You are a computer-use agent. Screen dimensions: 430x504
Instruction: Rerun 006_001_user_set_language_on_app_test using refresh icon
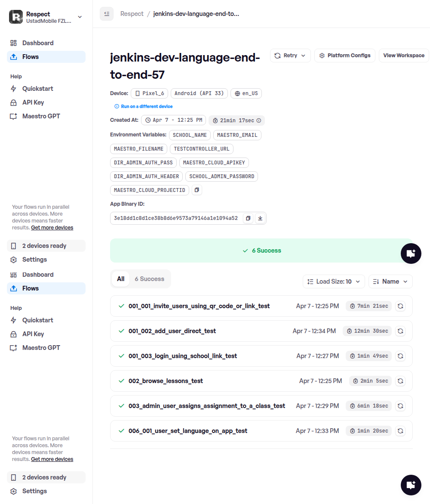pos(400,431)
